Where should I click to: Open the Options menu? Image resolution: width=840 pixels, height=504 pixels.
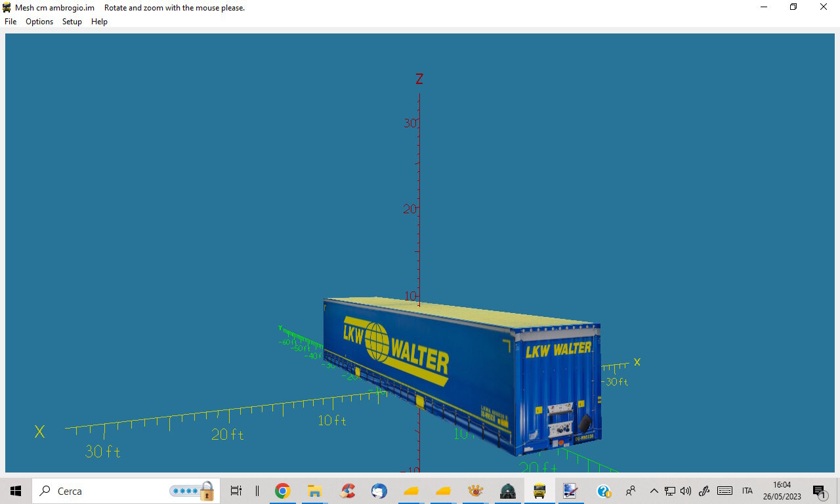39,22
